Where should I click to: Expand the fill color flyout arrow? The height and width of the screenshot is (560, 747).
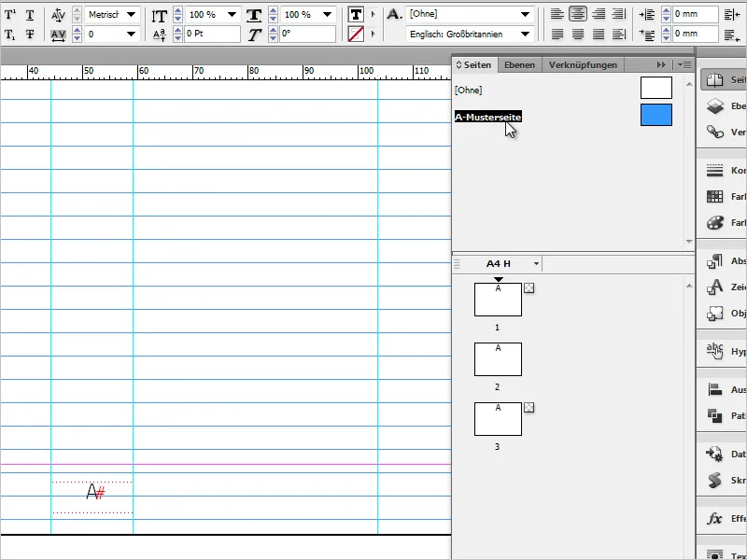click(373, 15)
